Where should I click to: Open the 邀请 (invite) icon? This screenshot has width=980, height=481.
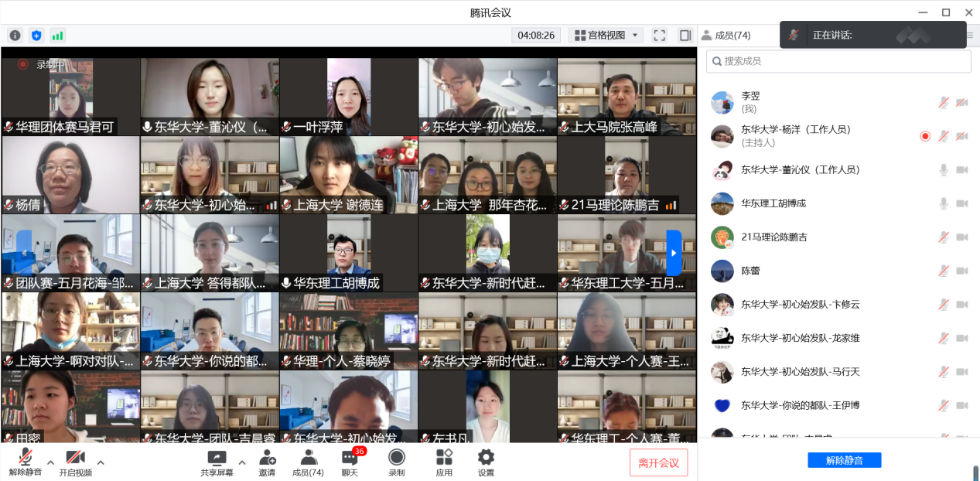tap(267, 462)
